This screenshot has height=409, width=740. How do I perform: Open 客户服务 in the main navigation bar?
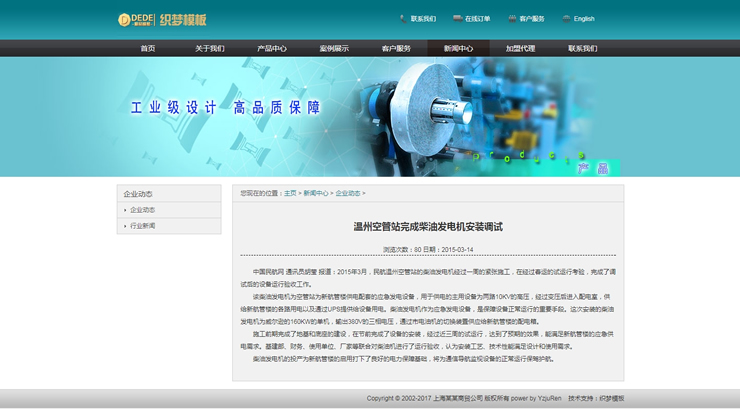[x=396, y=48]
